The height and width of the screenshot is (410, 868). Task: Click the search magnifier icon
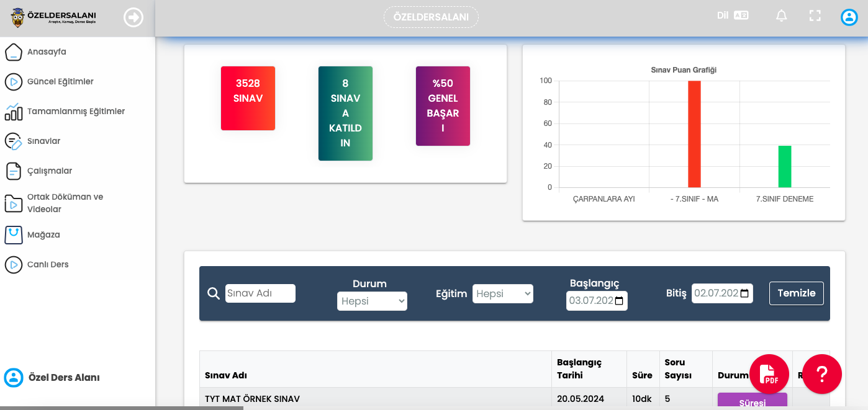(x=214, y=293)
